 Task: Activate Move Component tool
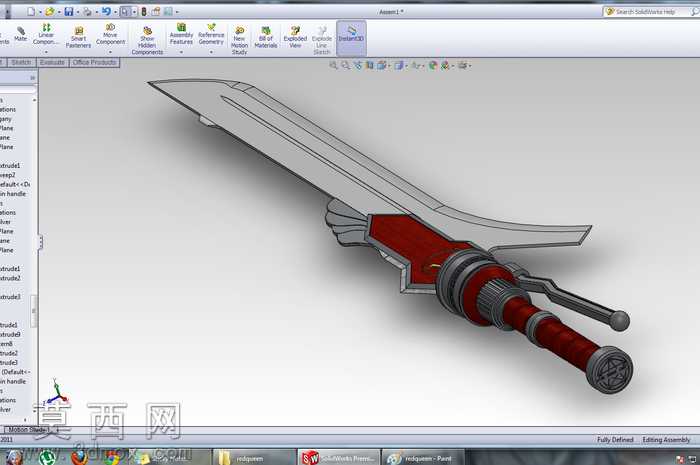(110, 34)
